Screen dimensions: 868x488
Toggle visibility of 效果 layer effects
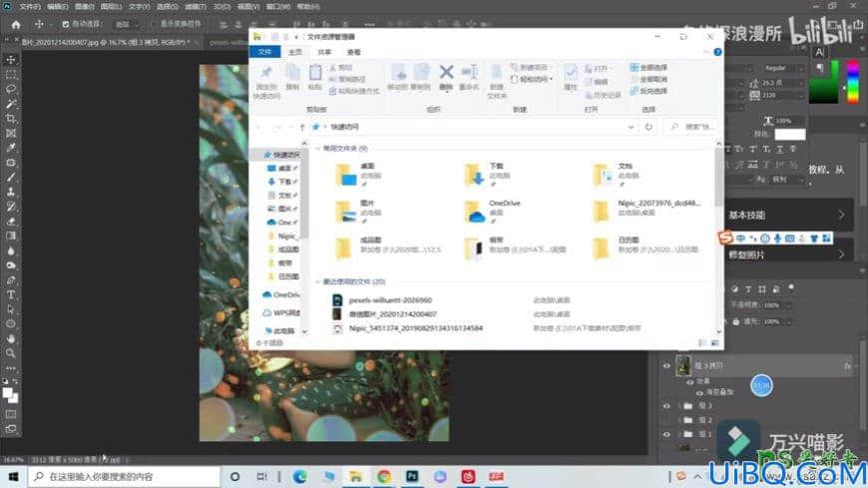click(689, 381)
